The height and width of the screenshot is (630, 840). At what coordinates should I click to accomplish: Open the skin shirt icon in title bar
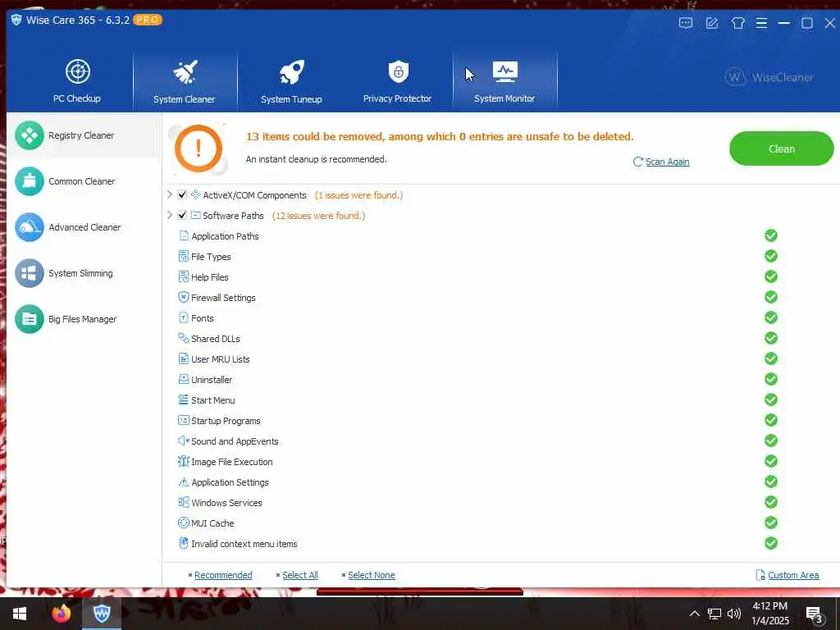(x=738, y=23)
